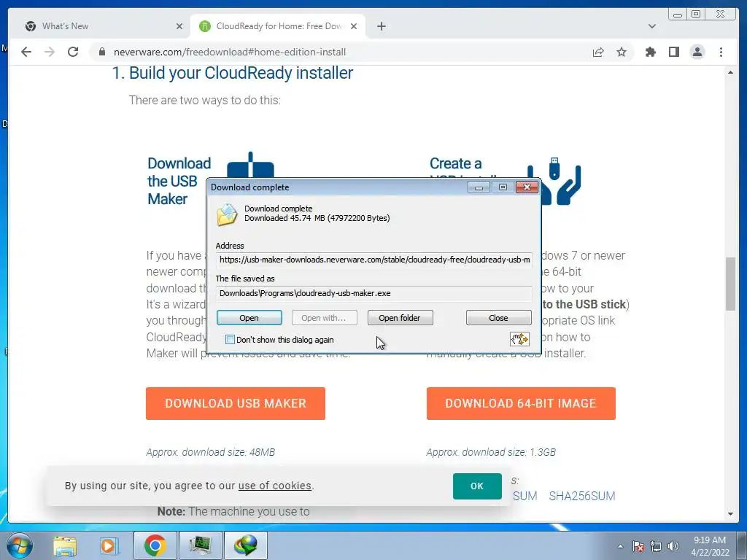
Task: Close the What's New tab
Action: pyautogui.click(x=179, y=26)
